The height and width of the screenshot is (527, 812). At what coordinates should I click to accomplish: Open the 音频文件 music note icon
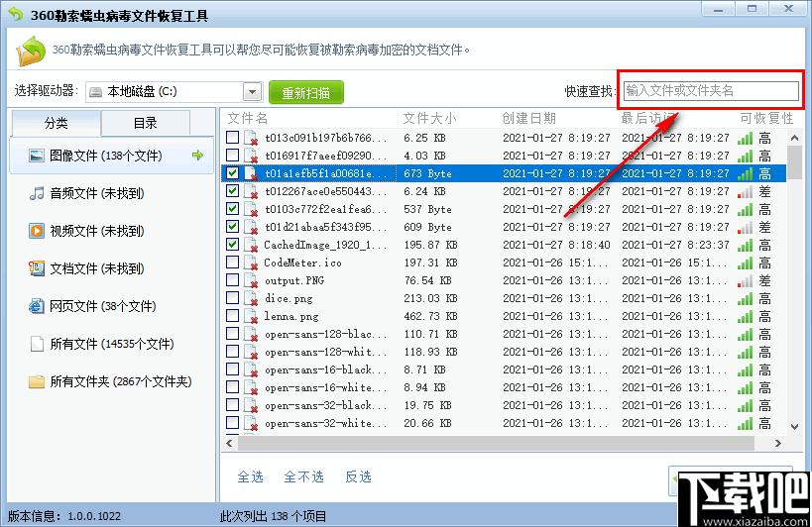[x=37, y=193]
